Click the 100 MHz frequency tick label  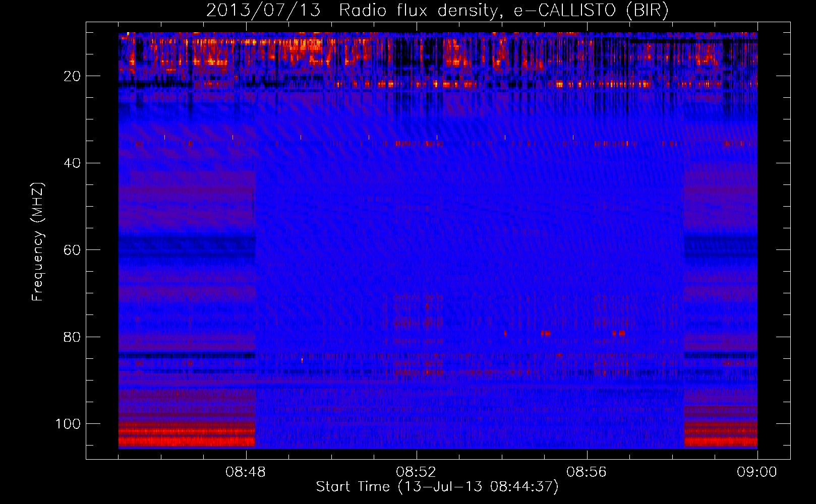click(x=68, y=423)
